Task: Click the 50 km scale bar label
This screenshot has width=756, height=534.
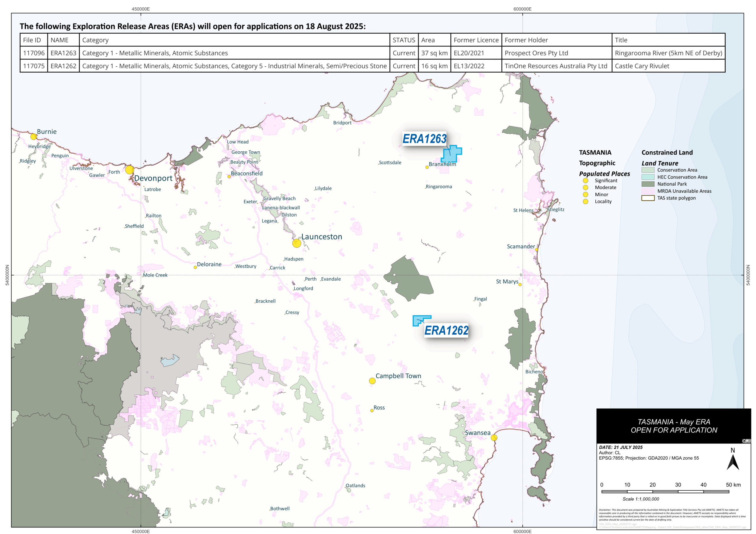Action: coord(733,485)
